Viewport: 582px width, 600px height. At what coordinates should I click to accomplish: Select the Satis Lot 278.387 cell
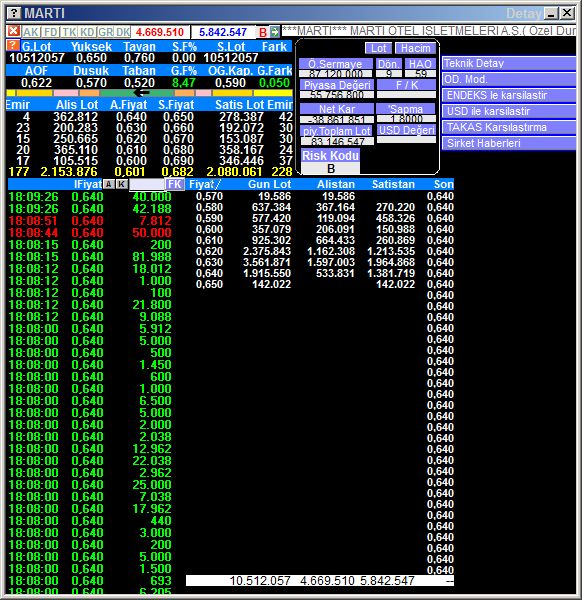click(241, 117)
